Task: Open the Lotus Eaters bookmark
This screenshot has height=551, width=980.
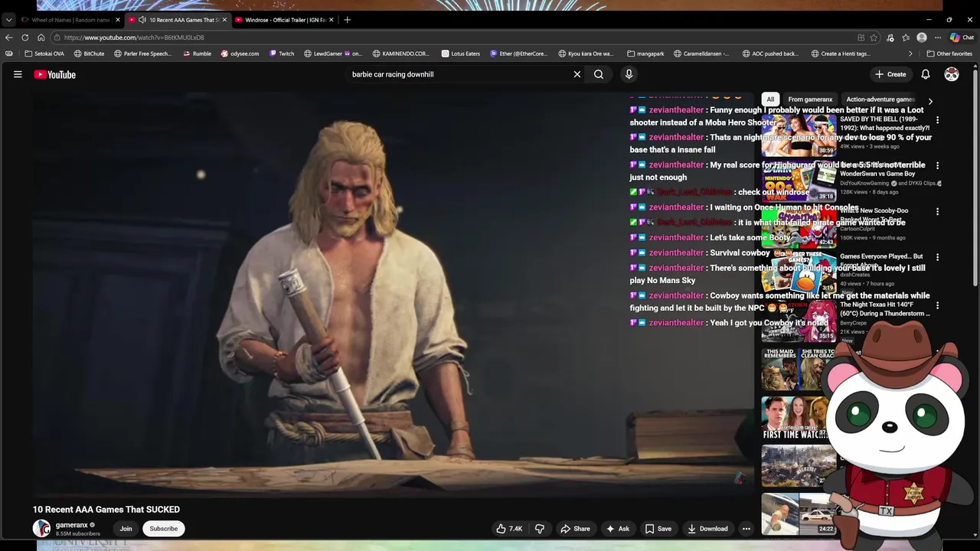Action: pos(460,54)
